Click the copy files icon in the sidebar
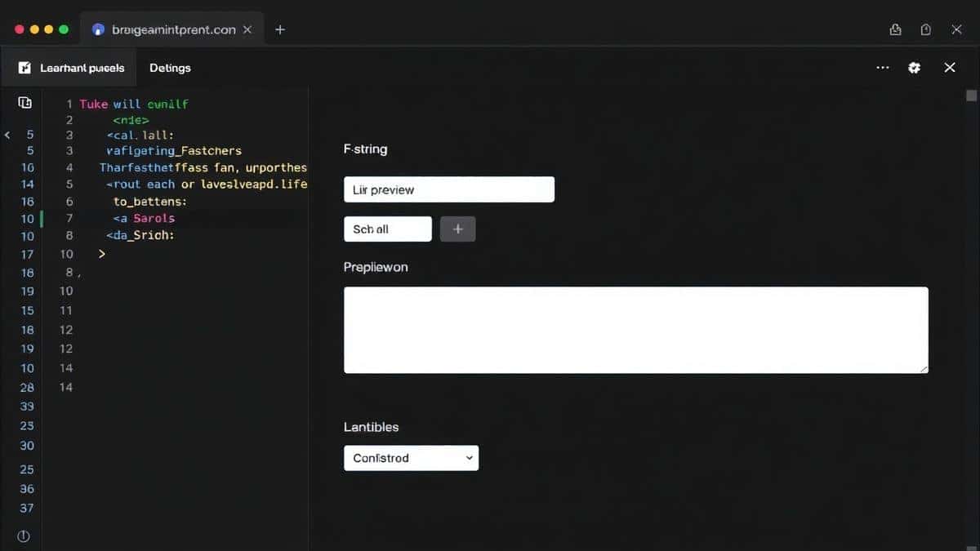 24,103
